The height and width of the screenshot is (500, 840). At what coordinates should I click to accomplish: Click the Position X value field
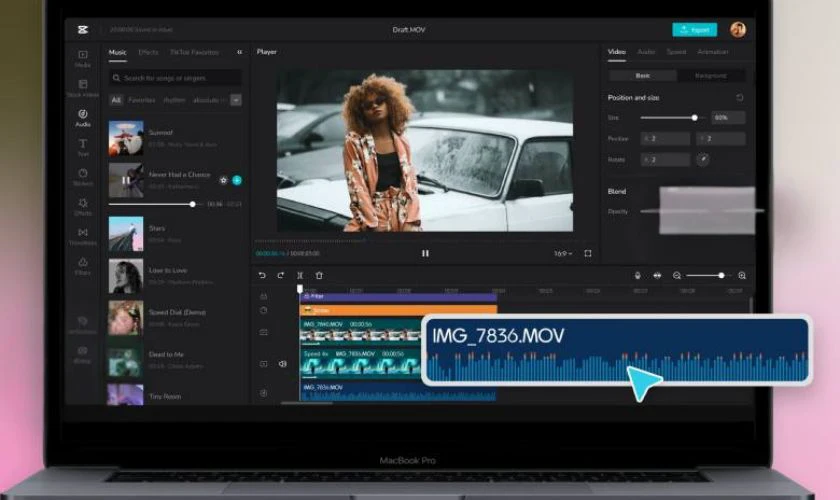pos(665,139)
